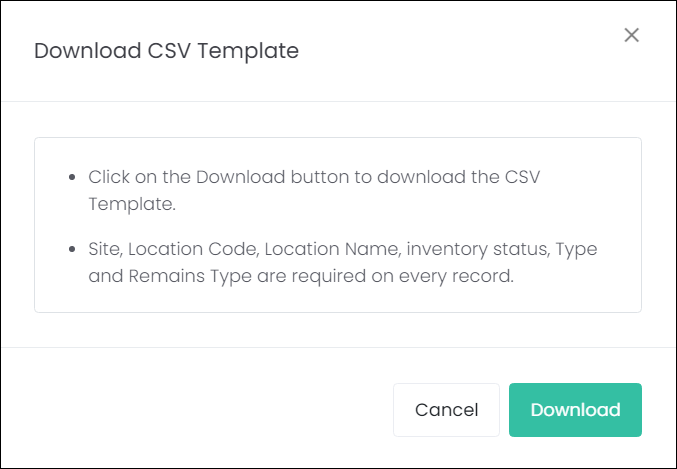The image size is (677, 469).
Task: Click the words "every record" in the note
Action: [456, 276]
